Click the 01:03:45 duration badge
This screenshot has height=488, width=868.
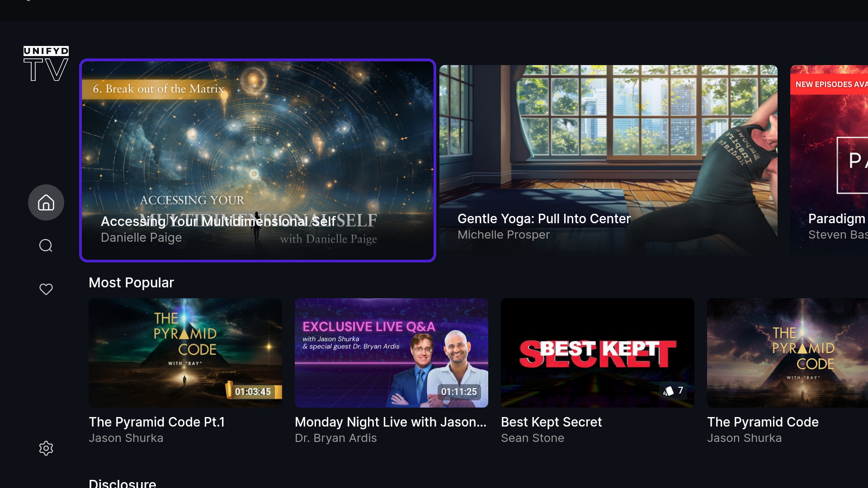[253, 392]
